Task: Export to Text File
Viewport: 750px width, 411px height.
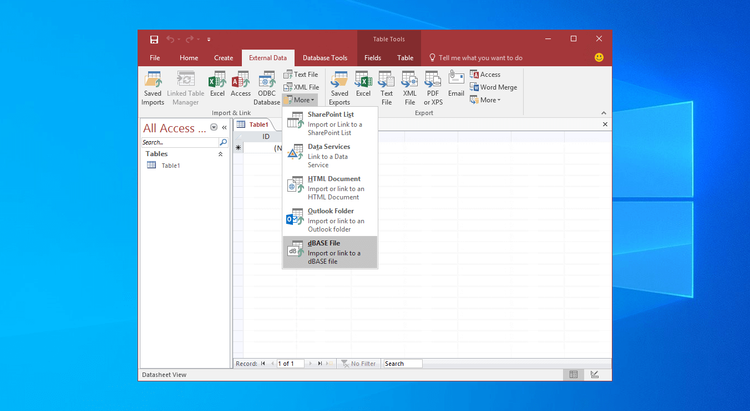Action: [386, 88]
